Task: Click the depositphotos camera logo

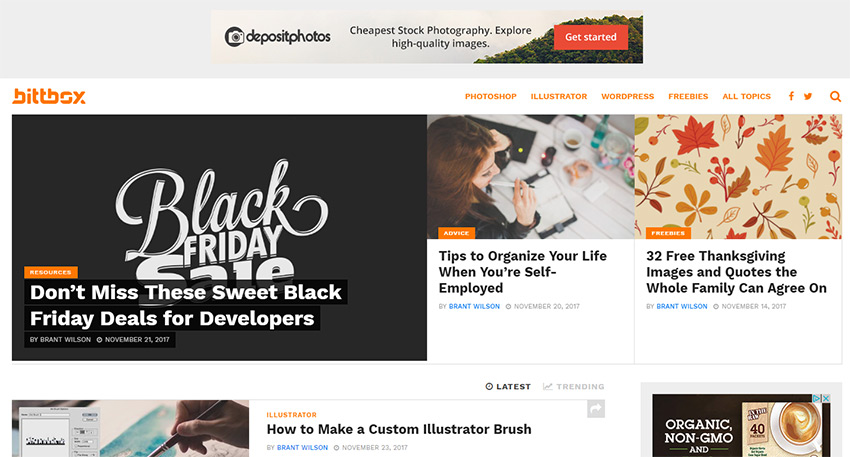Action: (x=235, y=37)
